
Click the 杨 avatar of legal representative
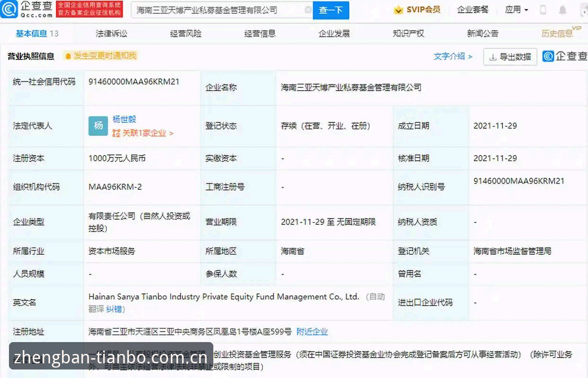tap(98, 126)
